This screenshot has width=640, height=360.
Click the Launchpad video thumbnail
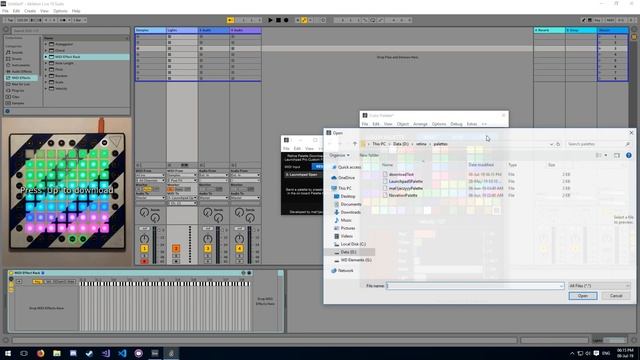(x=67, y=191)
